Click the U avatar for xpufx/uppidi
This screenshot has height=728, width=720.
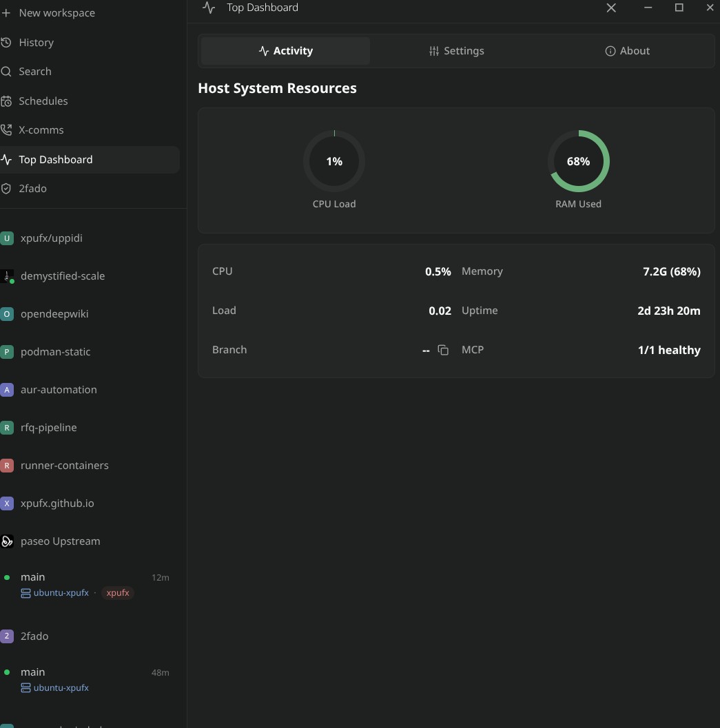(x=6, y=238)
